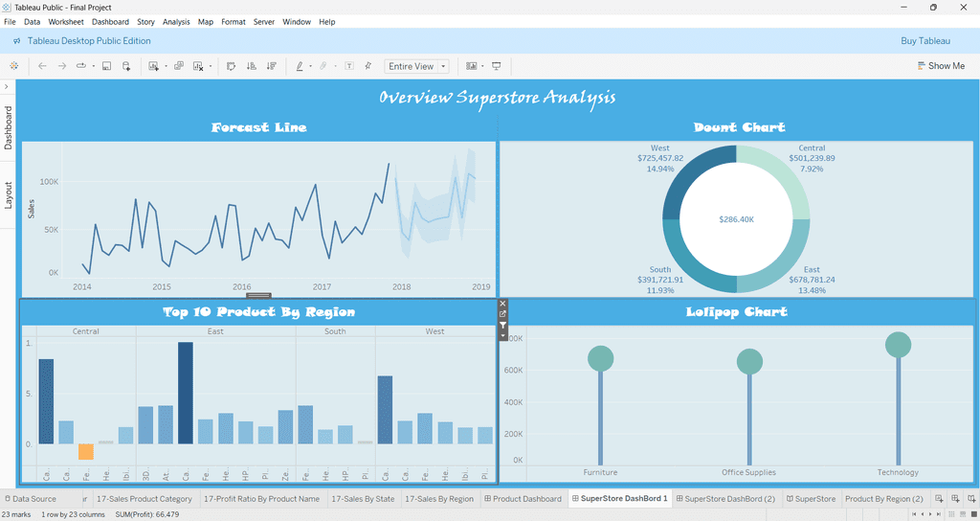Go to sheet from Top 10 Product container
980x521 pixels.
pos(502,314)
